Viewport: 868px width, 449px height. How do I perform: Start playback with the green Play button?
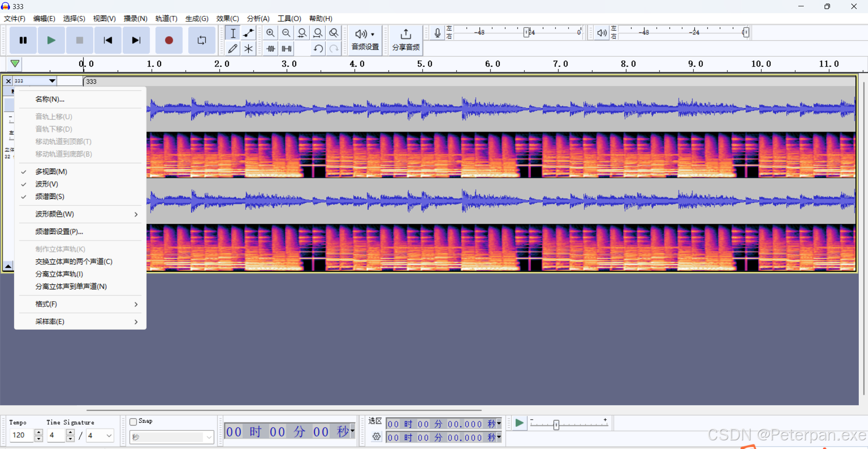coord(51,40)
